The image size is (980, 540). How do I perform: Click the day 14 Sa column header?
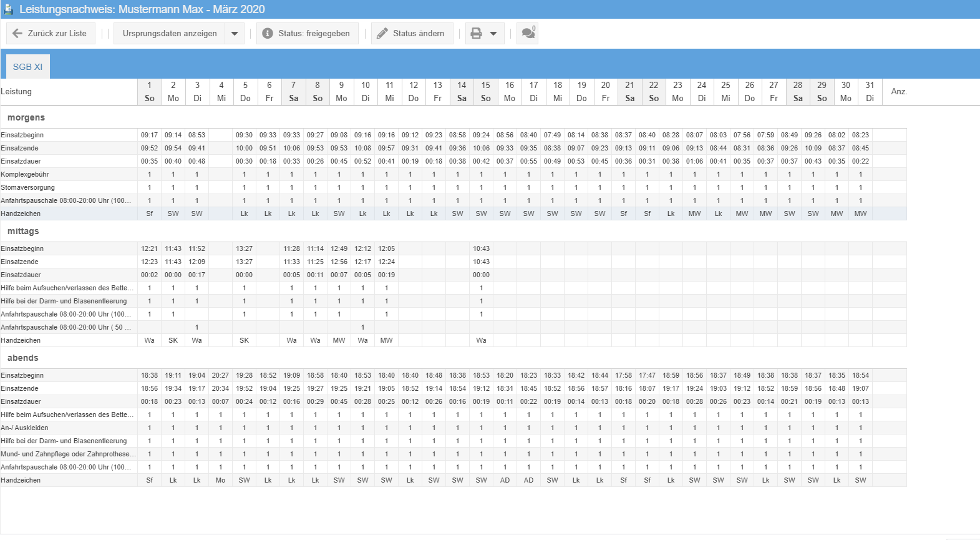click(462, 92)
